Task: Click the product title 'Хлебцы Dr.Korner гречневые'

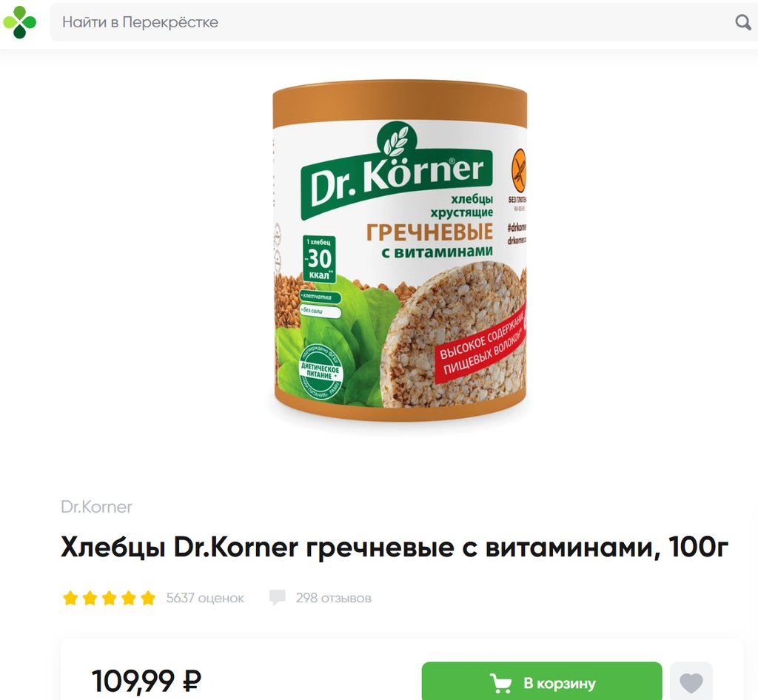Action: pos(395,548)
